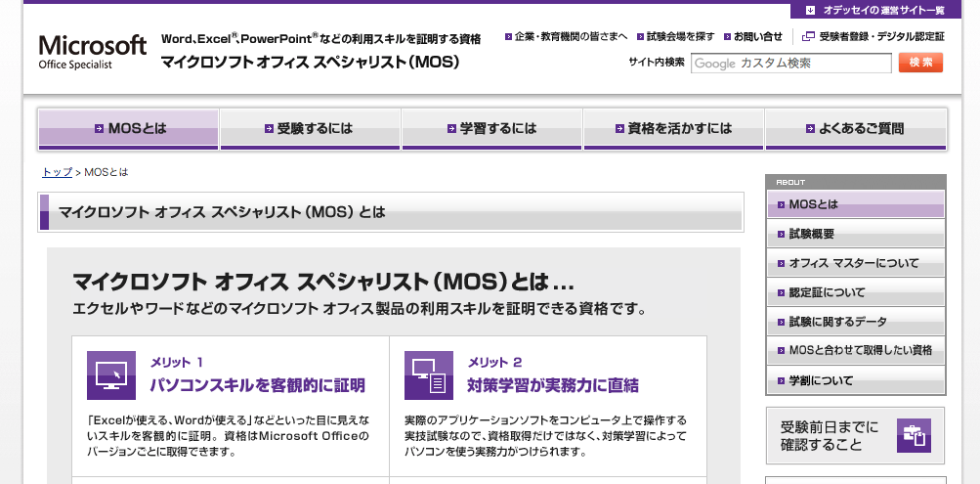Select the よくあるご質問 navigation tab
980x484 pixels.
[856, 129]
